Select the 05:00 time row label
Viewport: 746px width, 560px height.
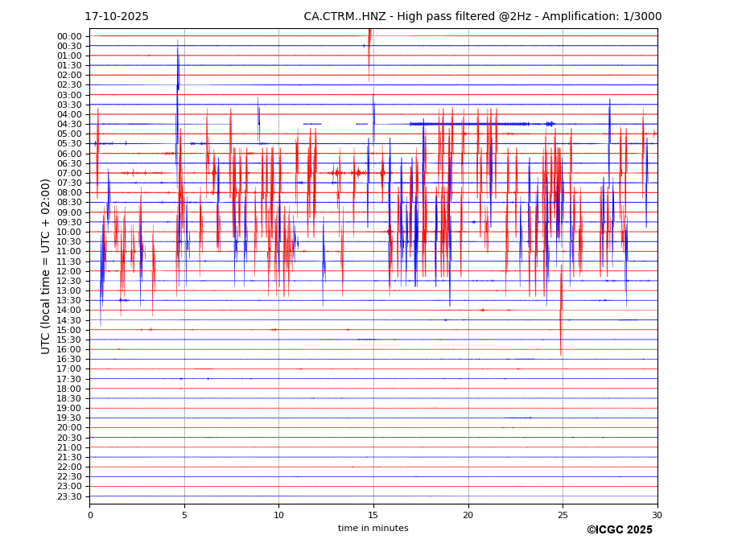pyautogui.click(x=69, y=134)
